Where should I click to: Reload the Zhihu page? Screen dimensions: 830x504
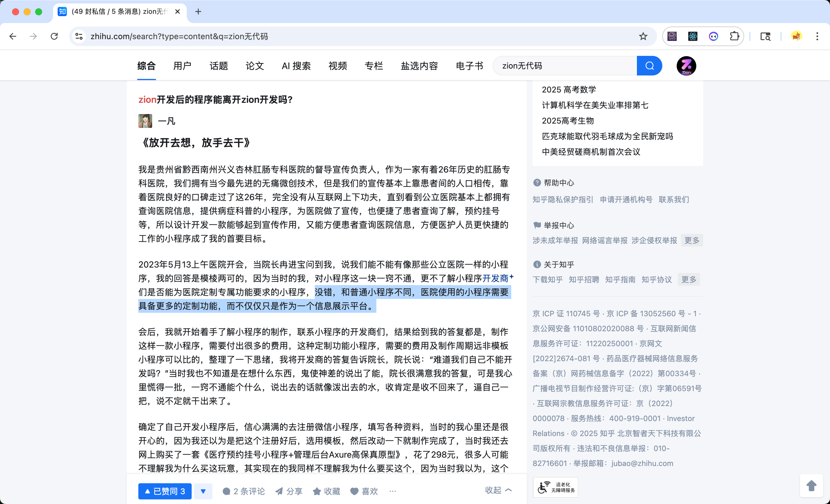click(x=54, y=36)
